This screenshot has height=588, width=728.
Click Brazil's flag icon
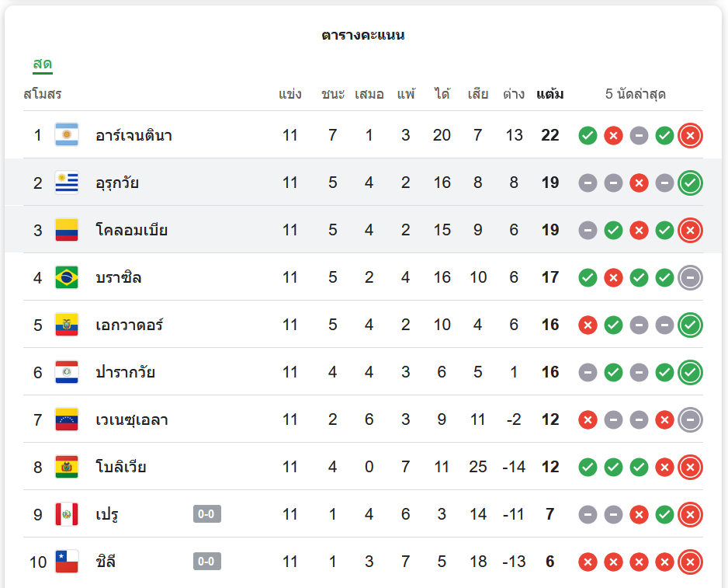coord(67,277)
